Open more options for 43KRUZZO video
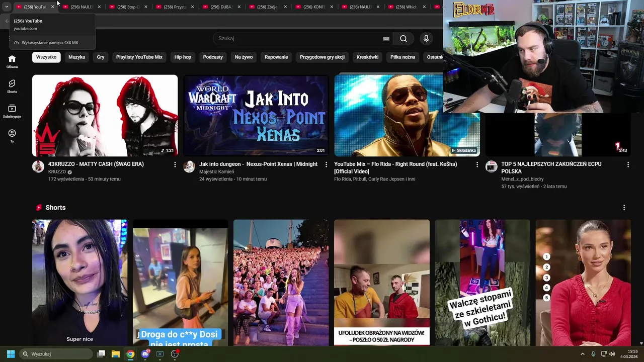The image size is (644, 362). pos(175,165)
